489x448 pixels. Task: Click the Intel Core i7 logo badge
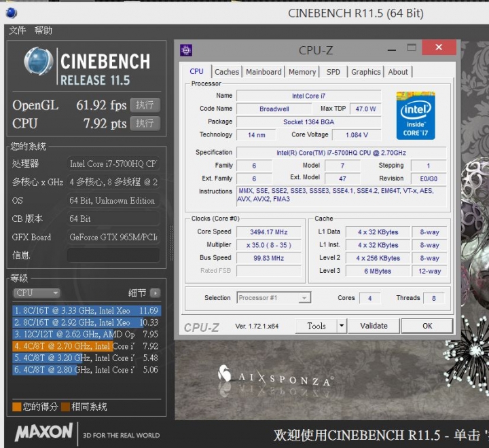tap(416, 115)
